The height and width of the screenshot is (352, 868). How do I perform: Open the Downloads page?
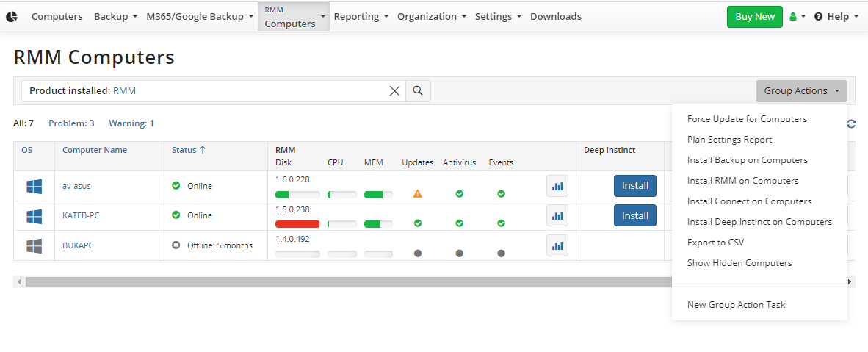coord(556,17)
